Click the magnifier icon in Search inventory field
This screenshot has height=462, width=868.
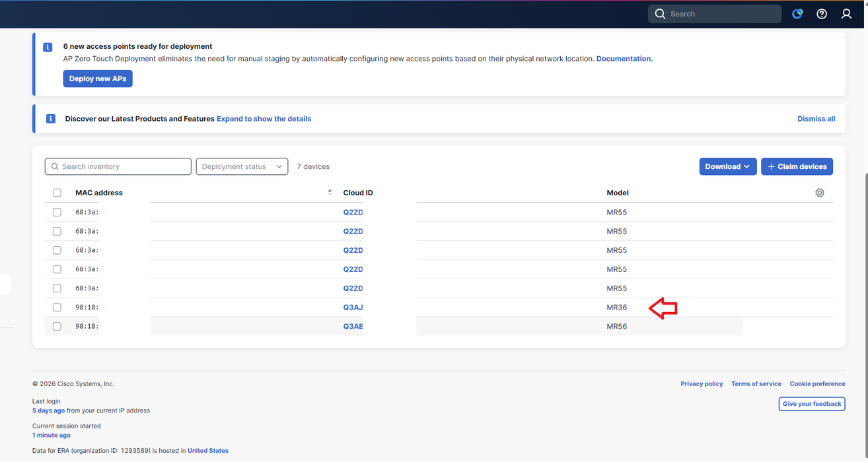(x=54, y=166)
